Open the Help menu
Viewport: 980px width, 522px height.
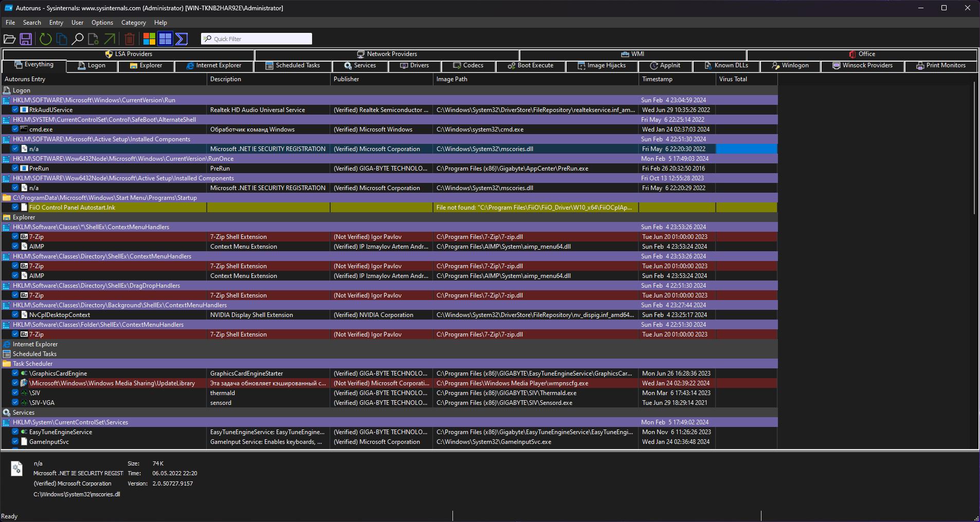click(x=160, y=23)
